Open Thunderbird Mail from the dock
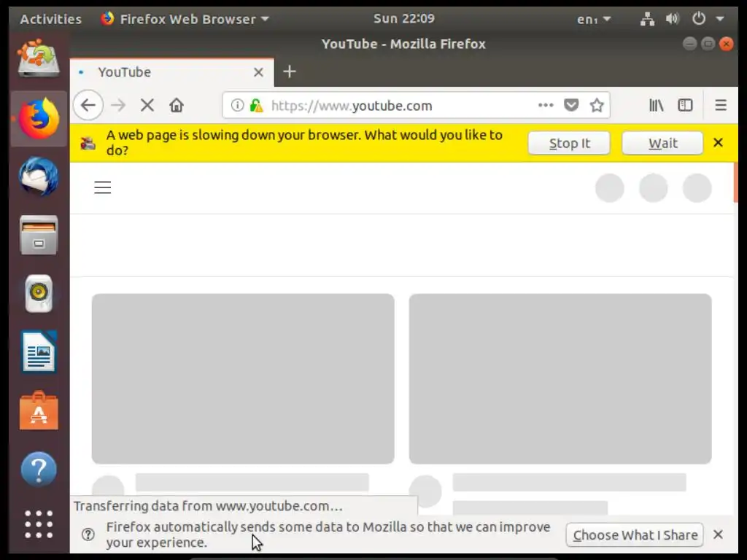The width and height of the screenshot is (747, 560). pos(39,176)
